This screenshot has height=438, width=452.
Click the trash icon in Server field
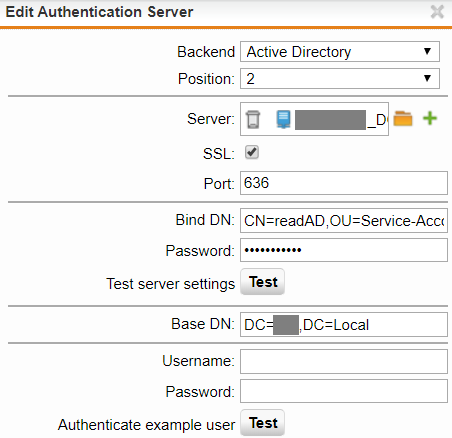(253, 119)
